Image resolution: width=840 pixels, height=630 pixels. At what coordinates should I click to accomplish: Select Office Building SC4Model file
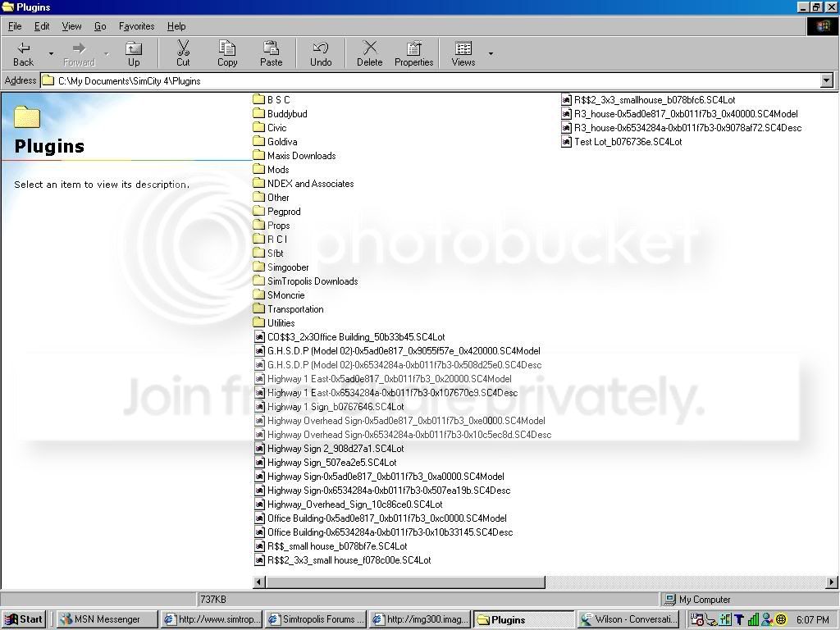point(381,518)
